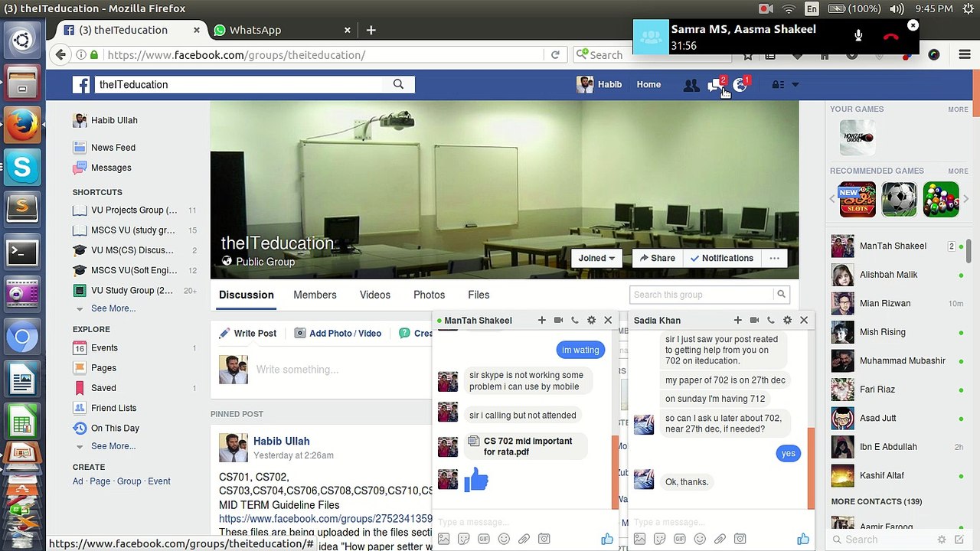Viewport: 980px width, 551px height.
Task: Switch to the WhatsApp browser tab
Action: pos(283,30)
